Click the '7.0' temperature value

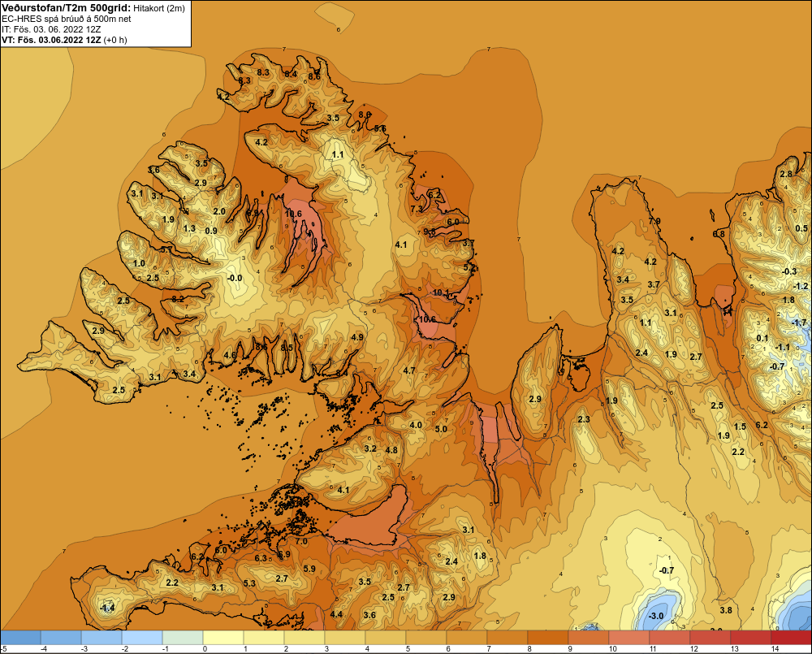click(301, 542)
